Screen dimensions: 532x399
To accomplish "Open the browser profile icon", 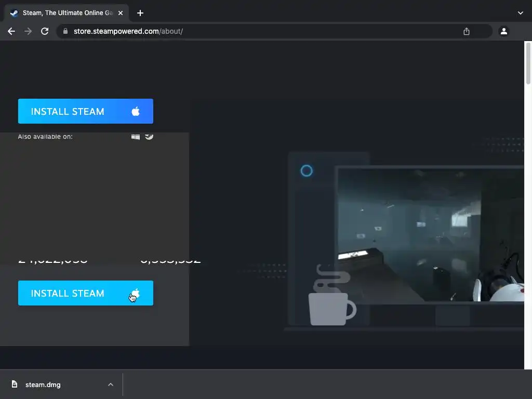I will (x=504, y=31).
